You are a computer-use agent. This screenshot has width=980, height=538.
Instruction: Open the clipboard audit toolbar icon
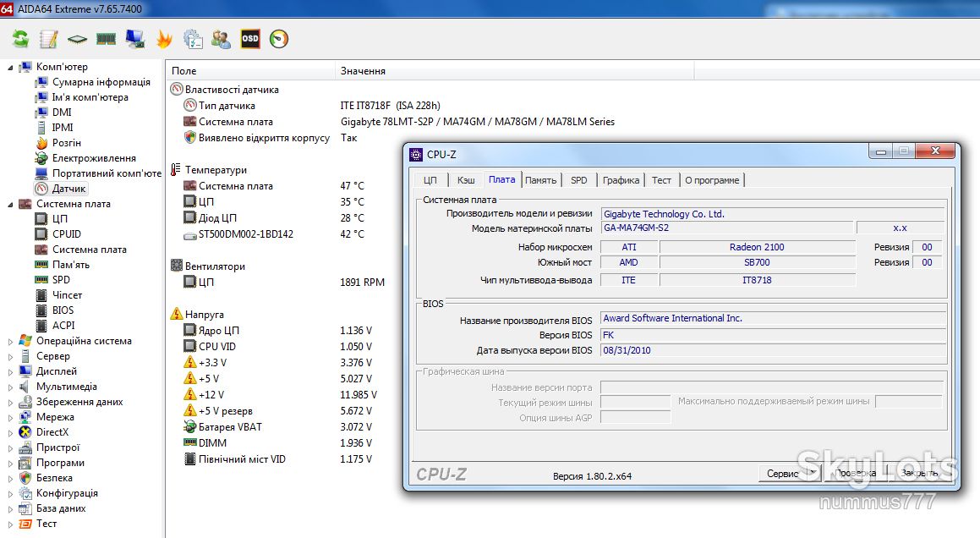point(193,39)
